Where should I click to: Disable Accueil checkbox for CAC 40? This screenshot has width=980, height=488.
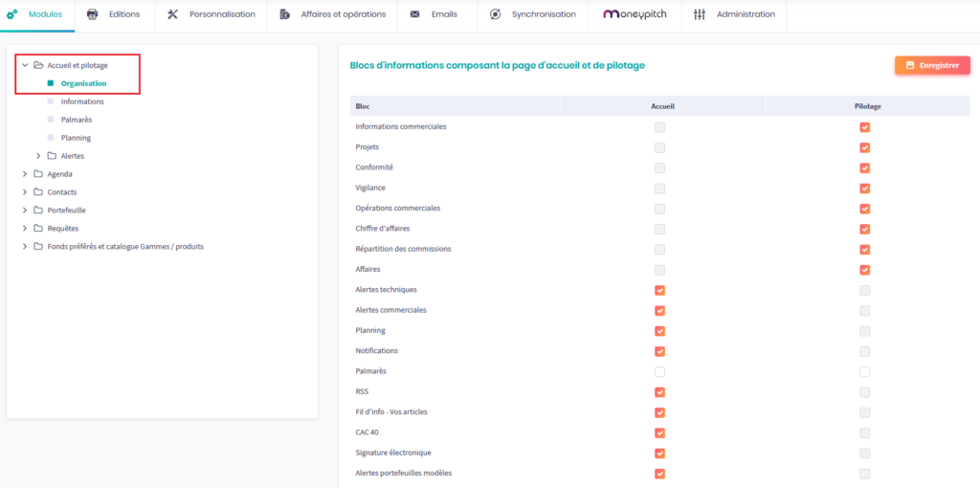point(659,433)
